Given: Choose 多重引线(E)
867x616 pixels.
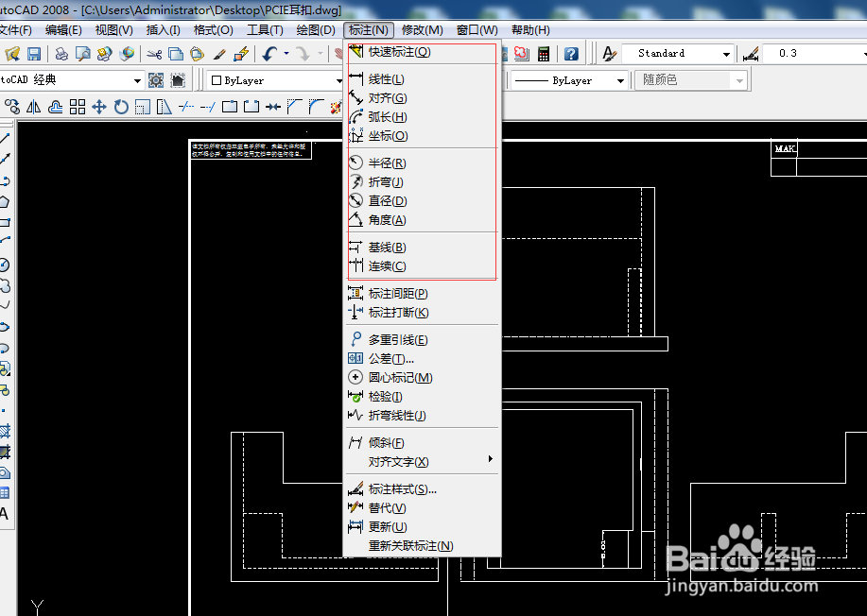Looking at the screenshot, I should 423,340.
